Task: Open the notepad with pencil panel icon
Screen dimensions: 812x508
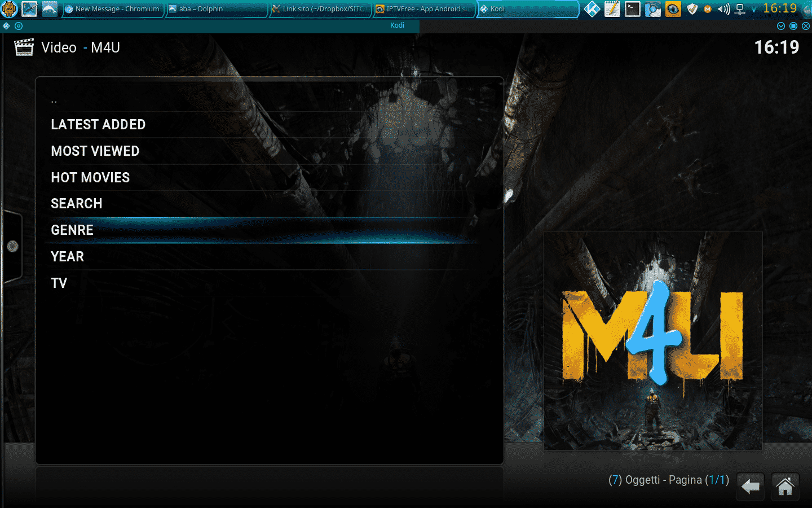Action: click(612, 9)
